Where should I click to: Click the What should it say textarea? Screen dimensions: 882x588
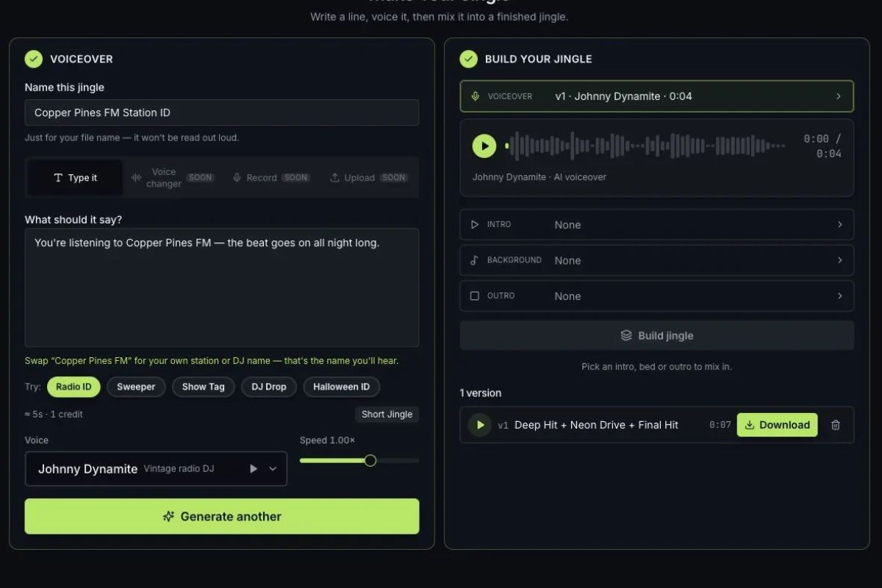point(222,287)
